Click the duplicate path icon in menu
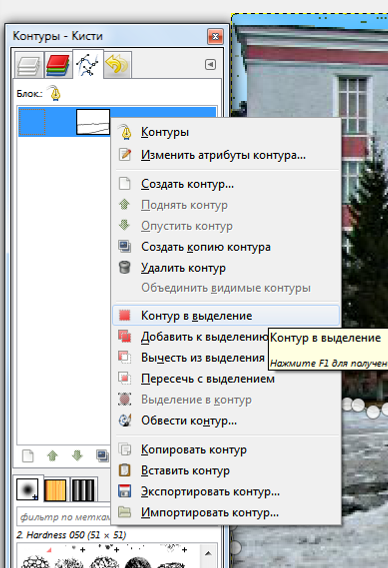Viewport: 388px width, 568px height. pos(125,247)
